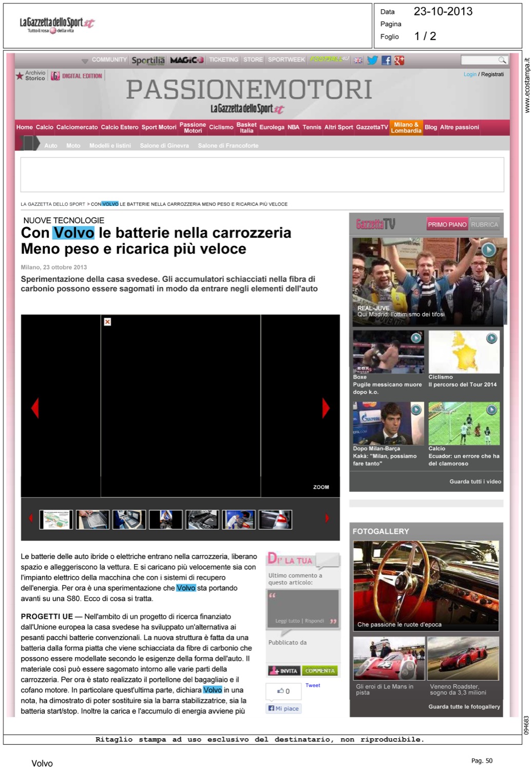Click the search magnifier icon
This screenshot has width=532, height=770.
502,60
